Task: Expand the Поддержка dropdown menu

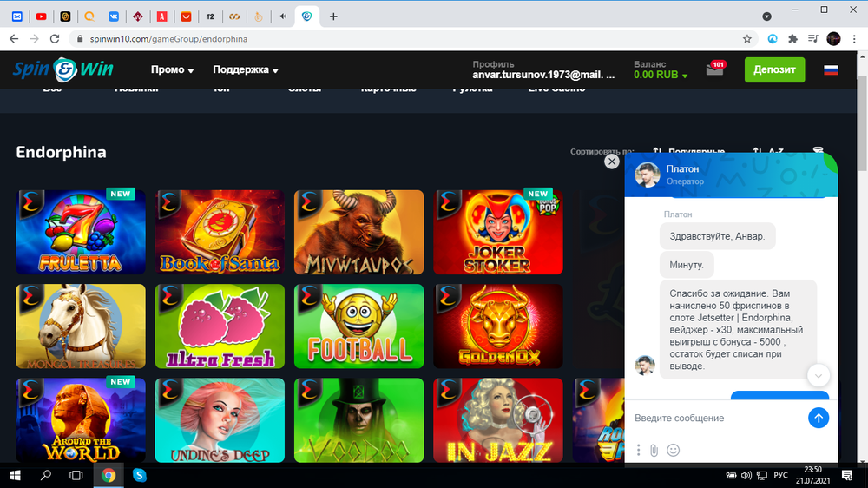Action: click(x=245, y=69)
